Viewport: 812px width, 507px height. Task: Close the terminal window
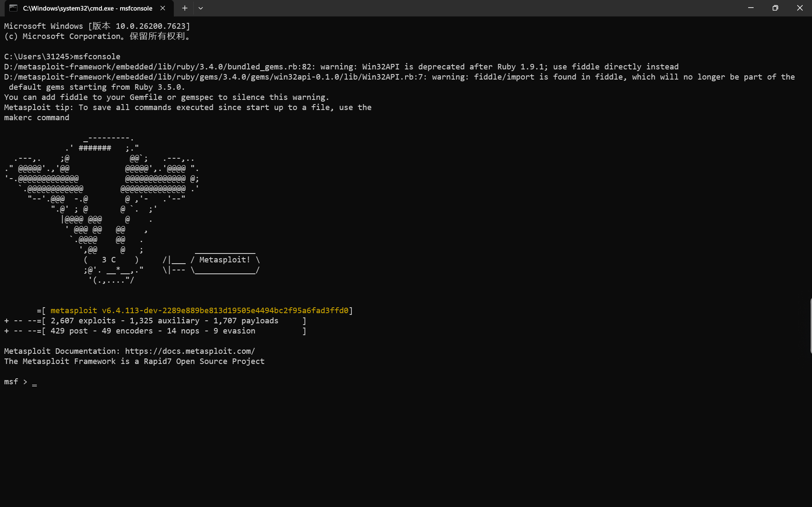[800, 8]
